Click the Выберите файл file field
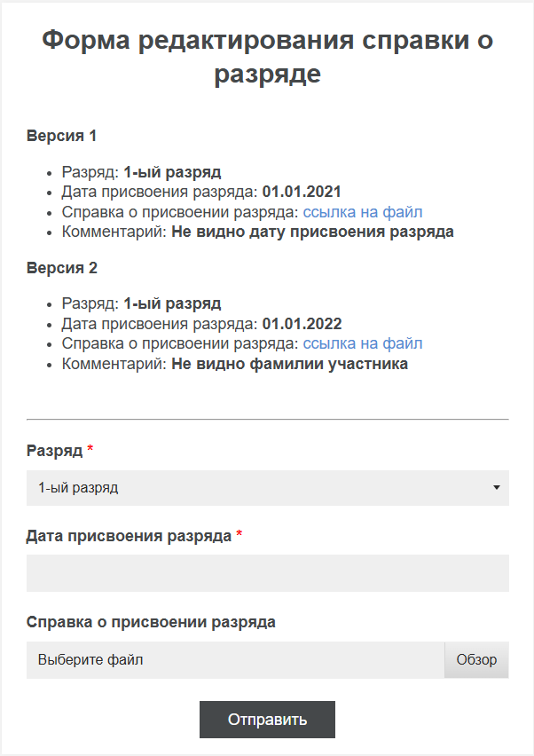534x756 pixels. 235,660
